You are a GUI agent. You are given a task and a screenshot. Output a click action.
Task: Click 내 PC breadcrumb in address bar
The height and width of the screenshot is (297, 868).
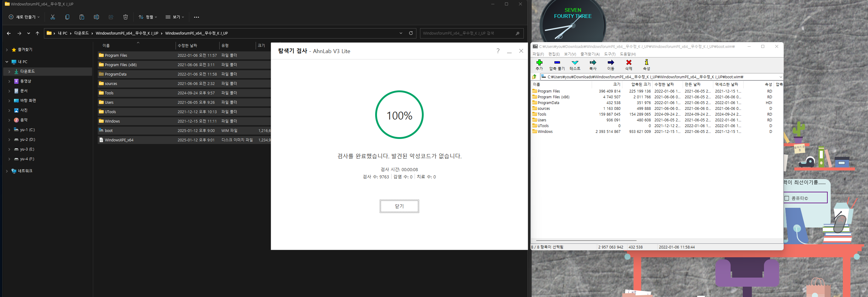pos(63,33)
